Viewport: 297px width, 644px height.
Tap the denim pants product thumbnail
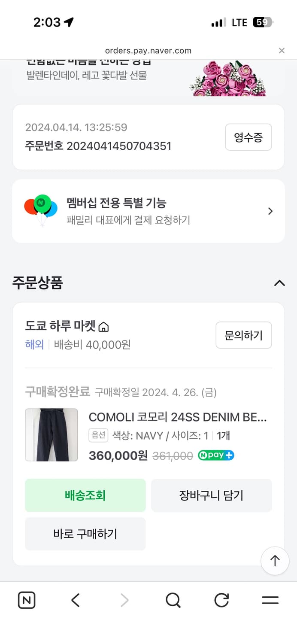[52, 435]
